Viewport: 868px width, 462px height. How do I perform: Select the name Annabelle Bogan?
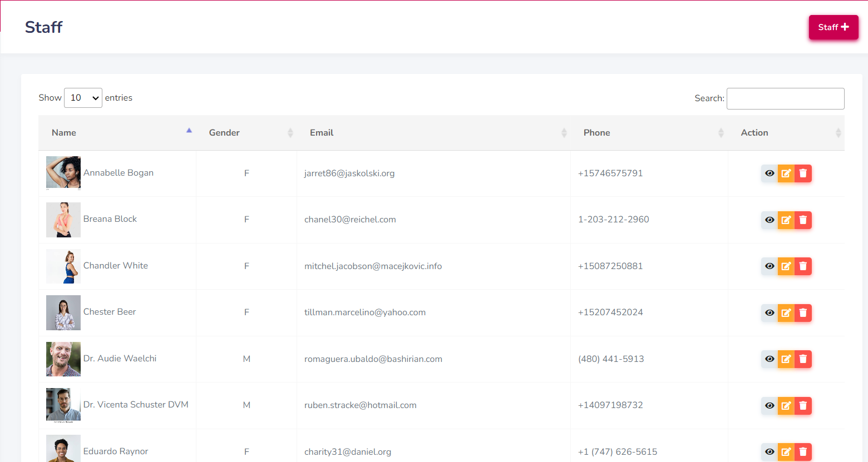[119, 173]
